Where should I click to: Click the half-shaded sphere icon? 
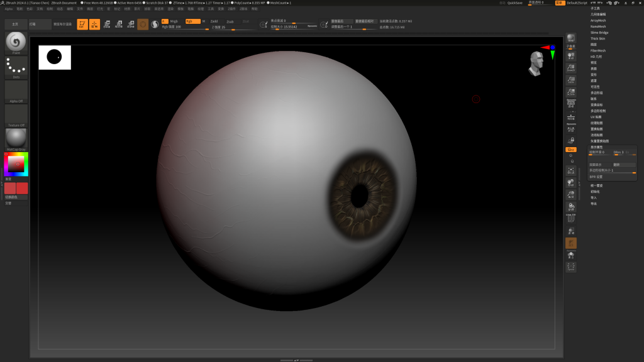click(155, 25)
